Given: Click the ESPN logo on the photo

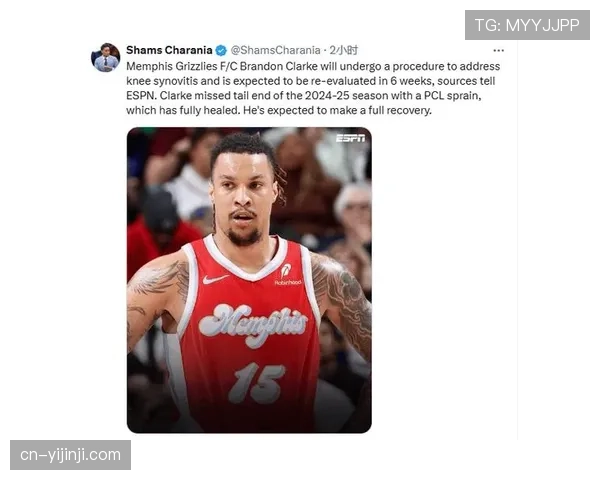Looking at the screenshot, I should tap(350, 138).
